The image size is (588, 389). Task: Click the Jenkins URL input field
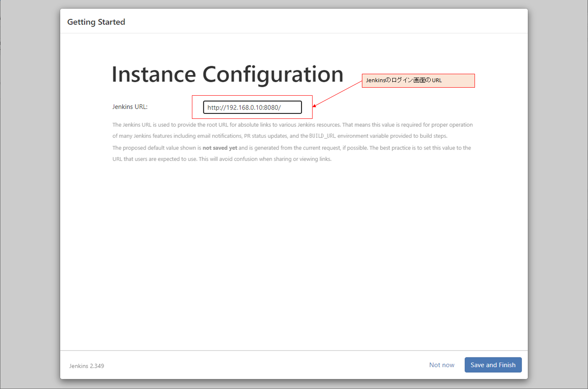pos(252,107)
